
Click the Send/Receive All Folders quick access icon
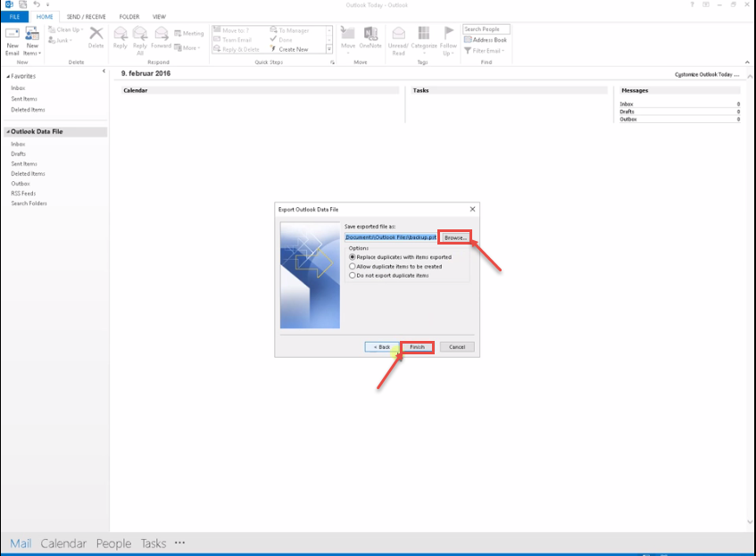[22, 4]
